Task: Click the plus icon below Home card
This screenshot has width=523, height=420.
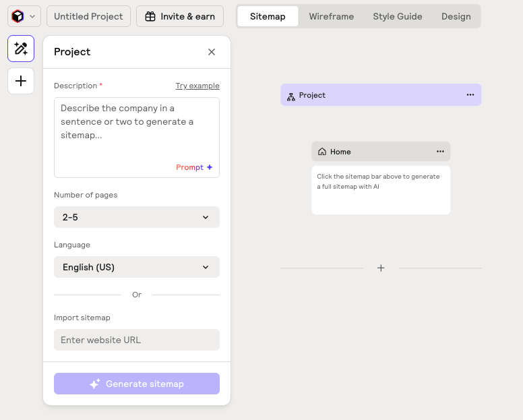Action: [x=381, y=268]
